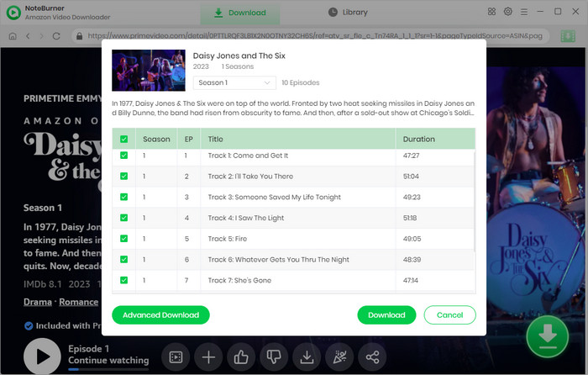Reload the page with refresh icon
This screenshot has width=588, height=375.
pyautogui.click(x=56, y=36)
